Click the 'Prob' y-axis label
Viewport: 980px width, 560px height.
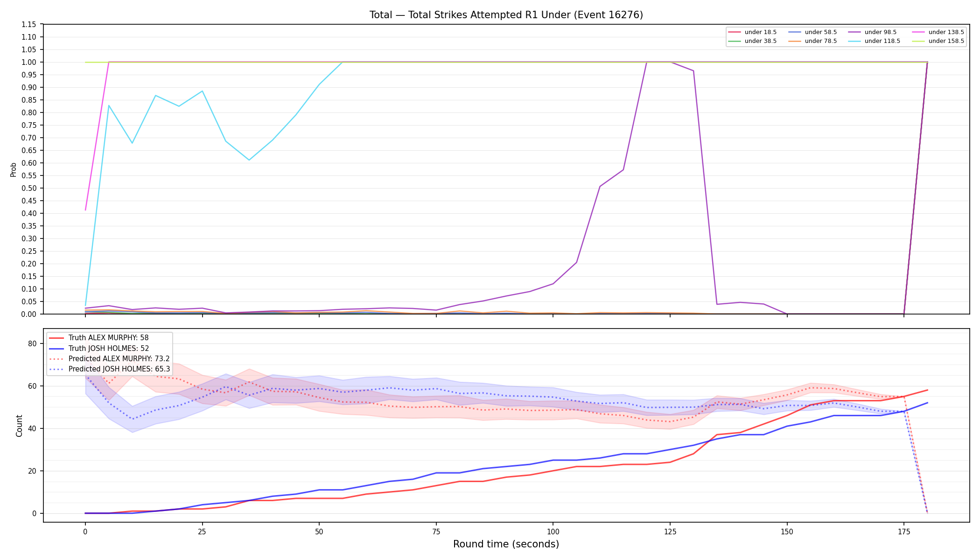click(14, 169)
